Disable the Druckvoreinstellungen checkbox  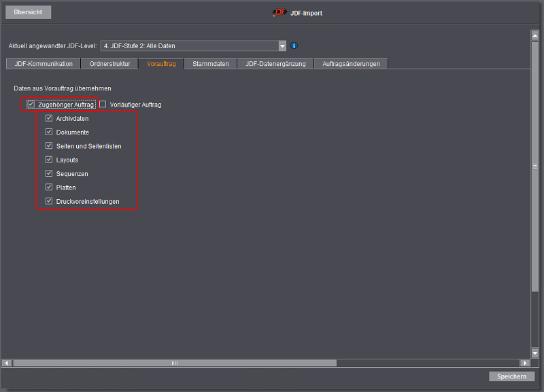pyautogui.click(x=49, y=201)
